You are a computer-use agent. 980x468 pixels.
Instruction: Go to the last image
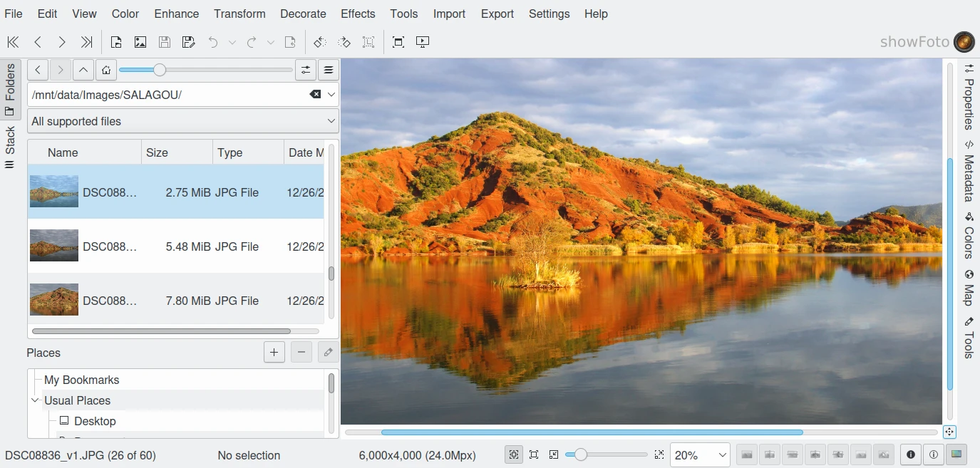pyautogui.click(x=86, y=42)
